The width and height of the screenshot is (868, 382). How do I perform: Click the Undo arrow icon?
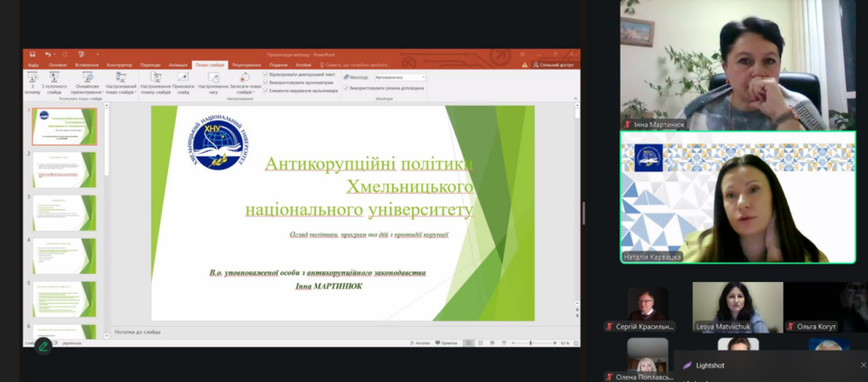pyautogui.click(x=48, y=54)
